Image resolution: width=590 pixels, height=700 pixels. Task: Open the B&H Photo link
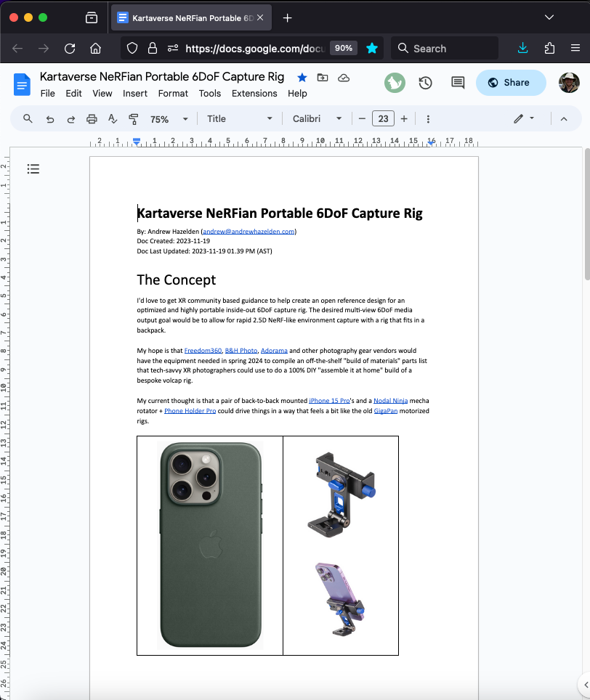point(241,351)
